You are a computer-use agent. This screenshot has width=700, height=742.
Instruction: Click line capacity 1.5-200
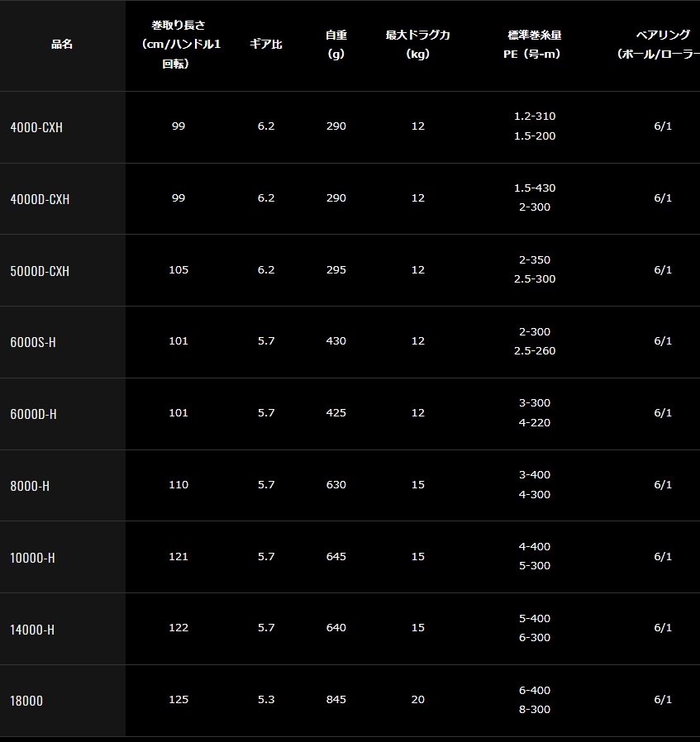coord(535,136)
